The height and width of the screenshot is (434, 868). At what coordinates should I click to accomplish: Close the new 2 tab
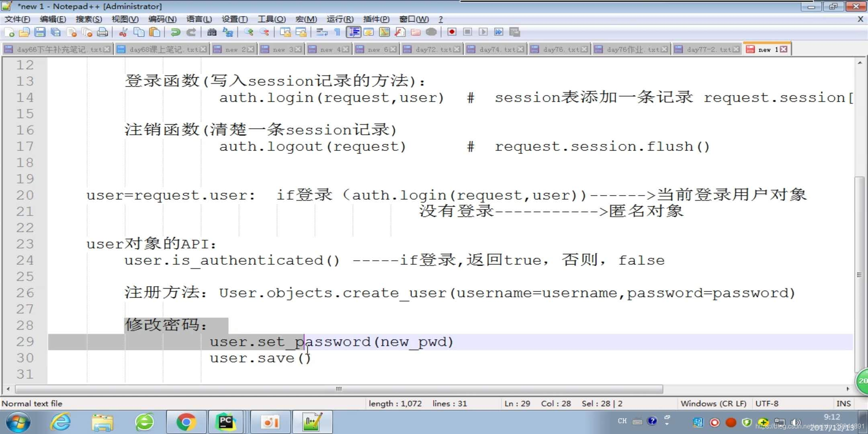(250, 49)
